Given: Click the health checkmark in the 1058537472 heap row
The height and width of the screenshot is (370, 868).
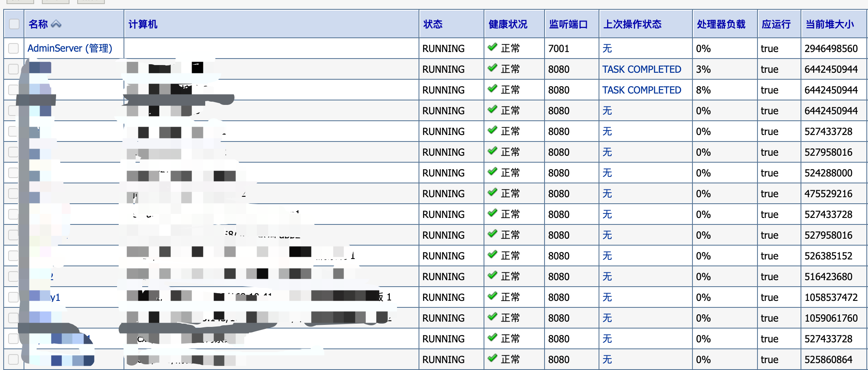Looking at the screenshot, I should (x=493, y=296).
